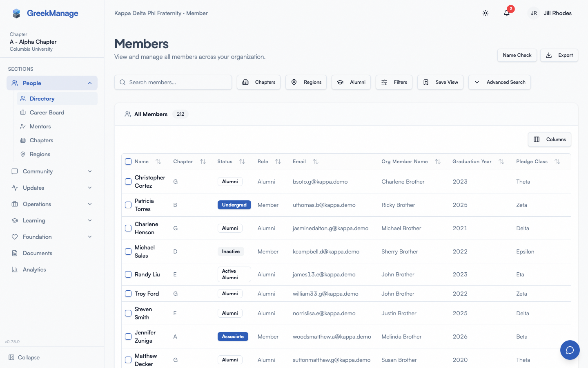Open the Filters options
Image resolution: width=588 pixels, height=368 pixels.
[394, 82]
